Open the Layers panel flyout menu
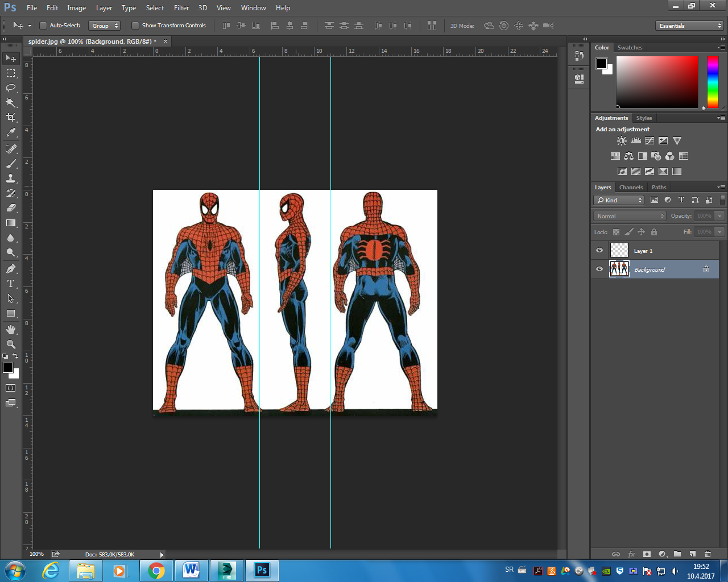Viewport: 728px width, 582px height. (x=721, y=187)
